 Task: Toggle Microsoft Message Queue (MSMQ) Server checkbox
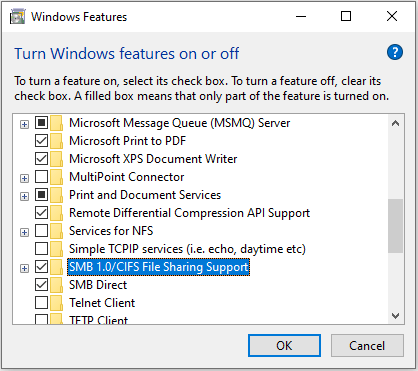[41, 123]
